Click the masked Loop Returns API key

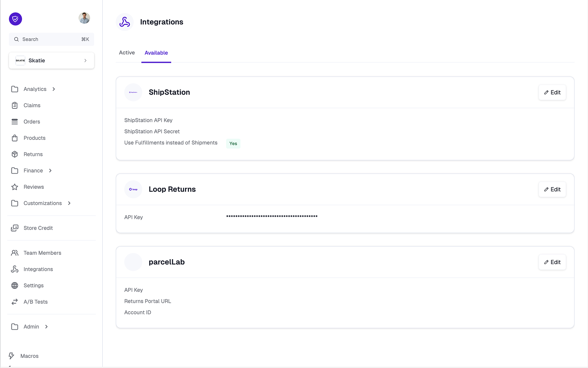pyautogui.click(x=272, y=216)
